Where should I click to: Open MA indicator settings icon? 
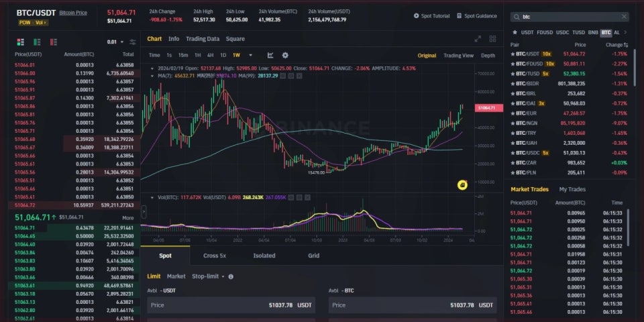(x=290, y=76)
